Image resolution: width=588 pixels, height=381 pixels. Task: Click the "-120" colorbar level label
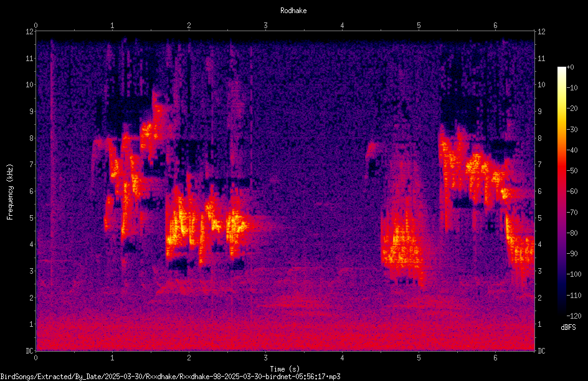[x=574, y=316]
